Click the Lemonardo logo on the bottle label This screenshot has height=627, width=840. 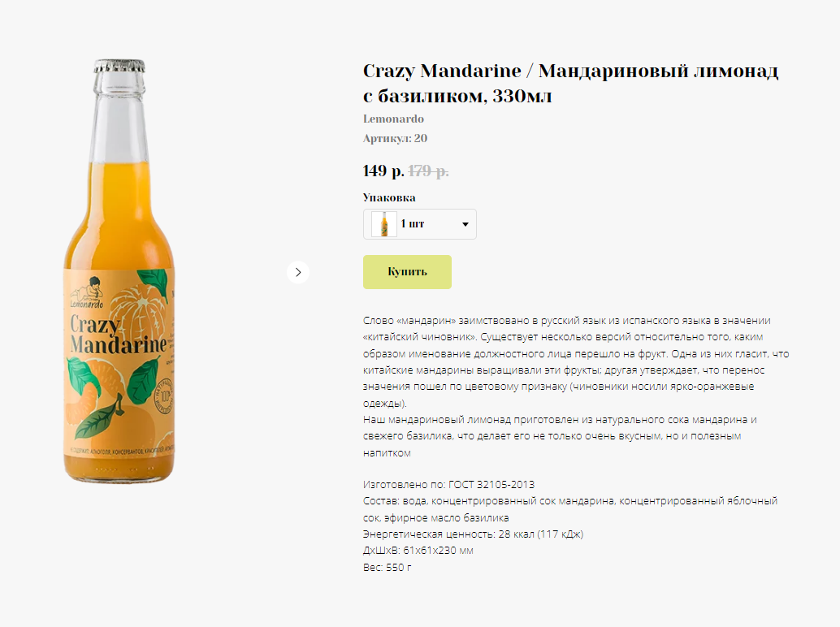(x=87, y=293)
